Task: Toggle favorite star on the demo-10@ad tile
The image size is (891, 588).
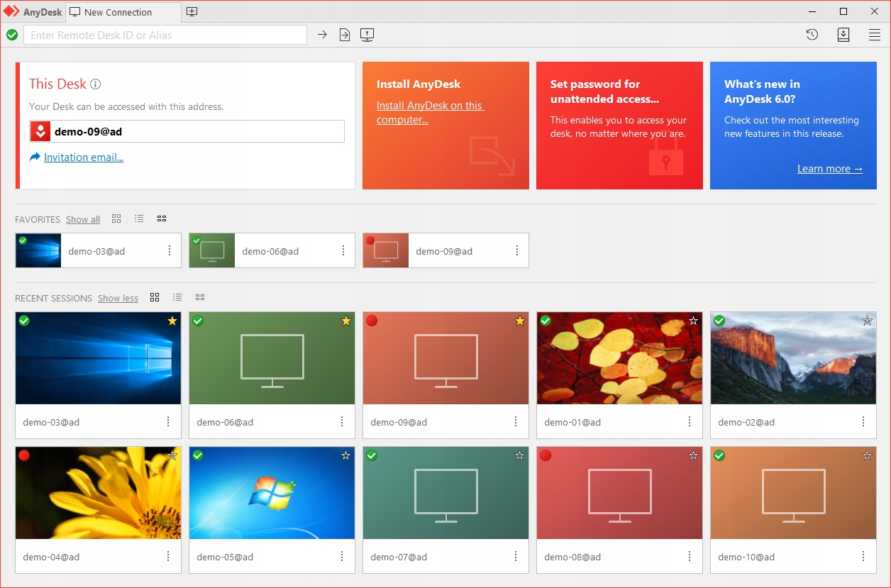Action: pos(867,455)
